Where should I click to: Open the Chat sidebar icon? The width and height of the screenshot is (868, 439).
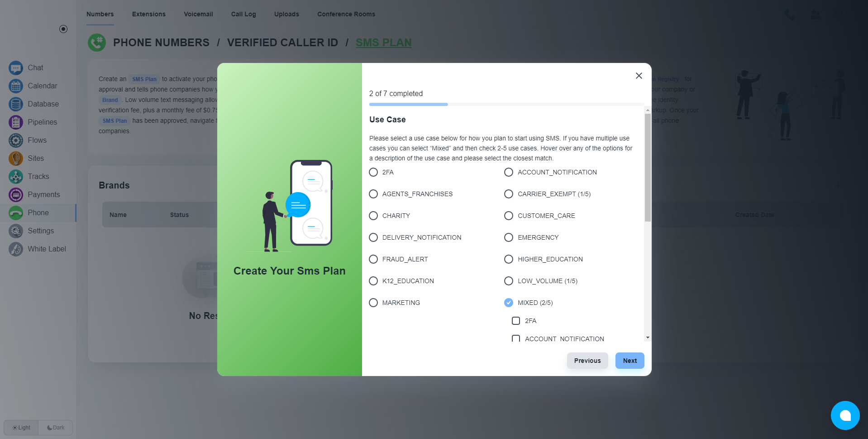(16, 68)
